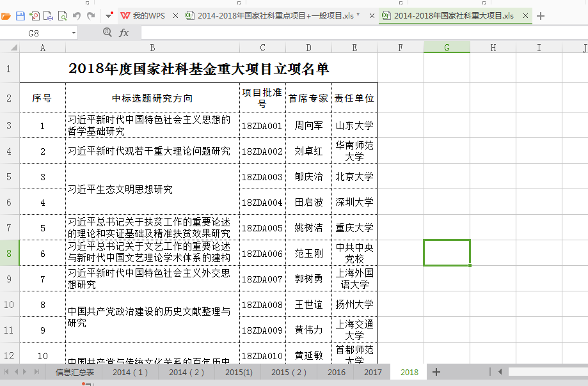Click header cell 首席专家

pyautogui.click(x=308, y=98)
